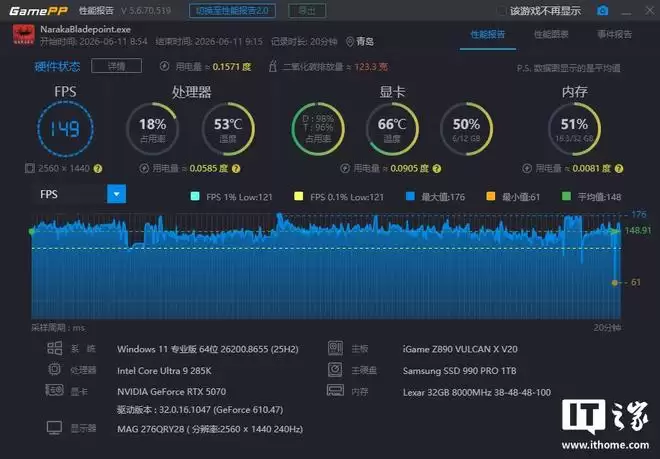Click the Windows 11 专业版 system text

pos(208,349)
